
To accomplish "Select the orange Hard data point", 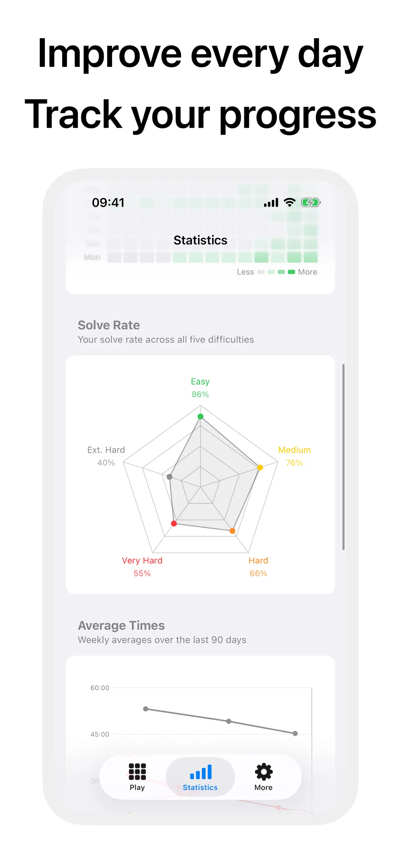I will (x=232, y=531).
